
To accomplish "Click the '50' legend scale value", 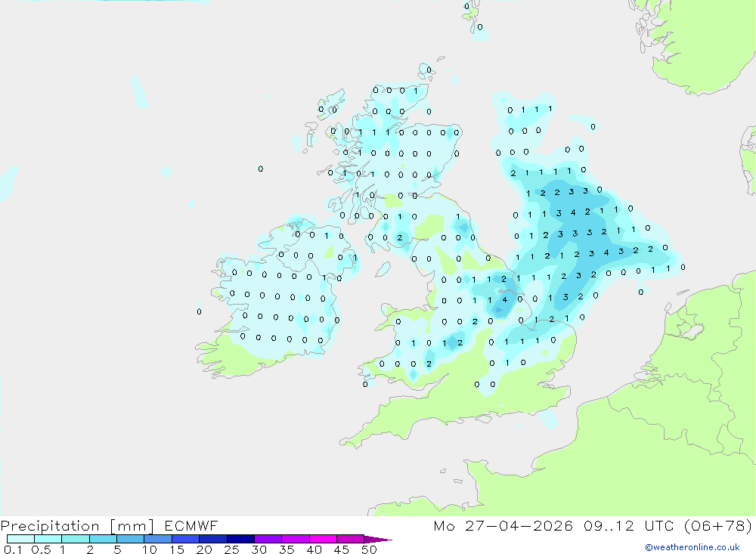I will point(369,549).
